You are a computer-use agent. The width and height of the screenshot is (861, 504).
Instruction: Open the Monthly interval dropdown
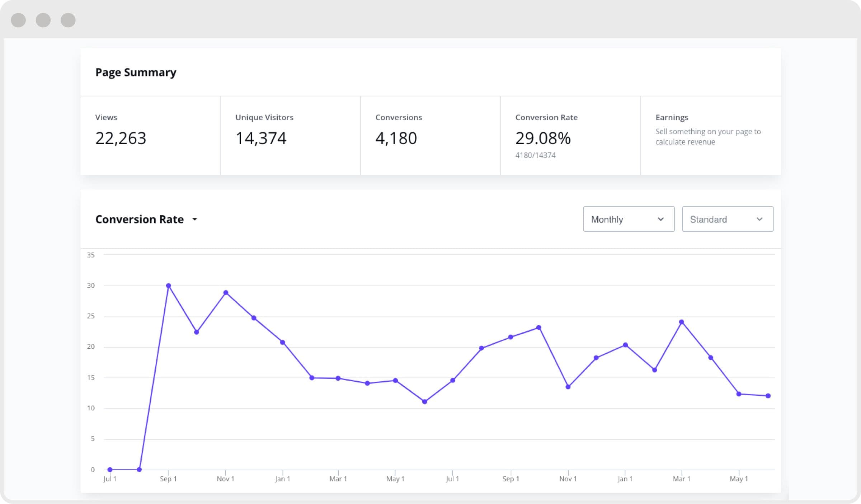point(629,219)
